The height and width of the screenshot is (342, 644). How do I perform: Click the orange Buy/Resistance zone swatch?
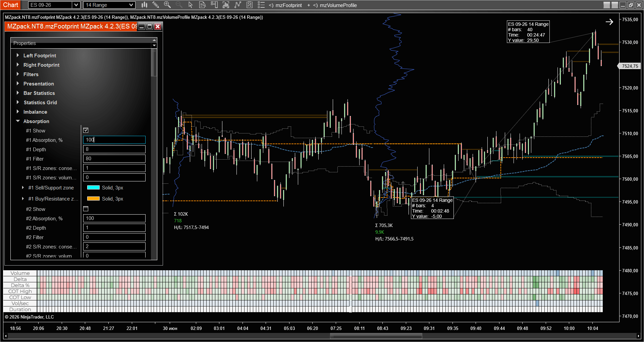pyautogui.click(x=93, y=198)
